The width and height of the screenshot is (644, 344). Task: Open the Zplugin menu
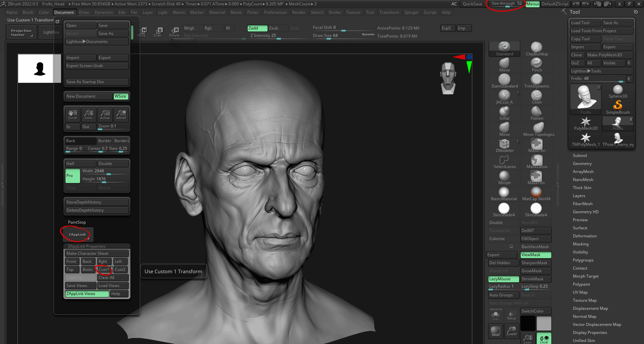tap(411, 12)
